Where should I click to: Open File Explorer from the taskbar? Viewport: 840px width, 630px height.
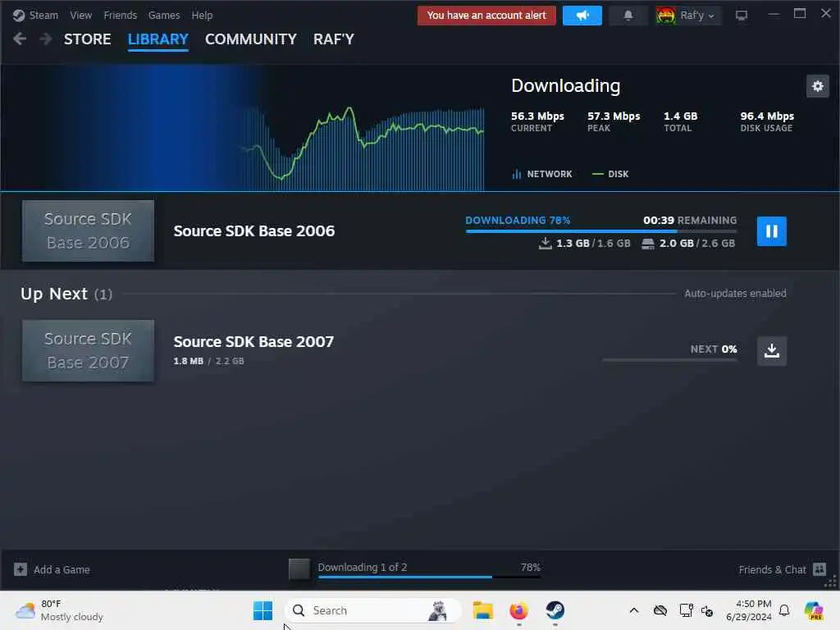click(x=482, y=610)
